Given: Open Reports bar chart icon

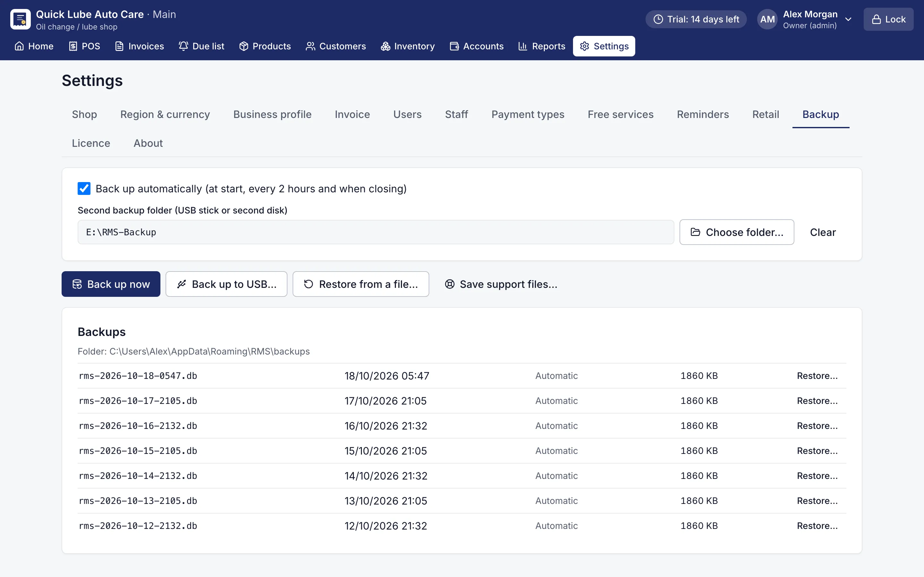Looking at the screenshot, I should [x=523, y=46].
